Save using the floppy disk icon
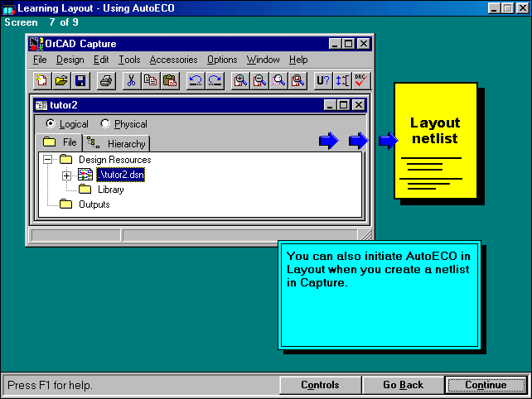This screenshot has width=532, height=399. 80,80
